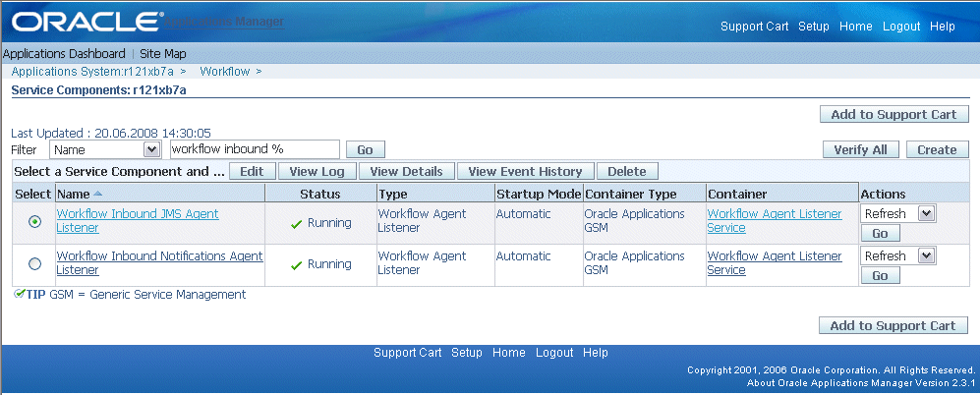The width and height of the screenshot is (980, 395).
Task: Click the TIP checkmark icon
Action: [19, 294]
